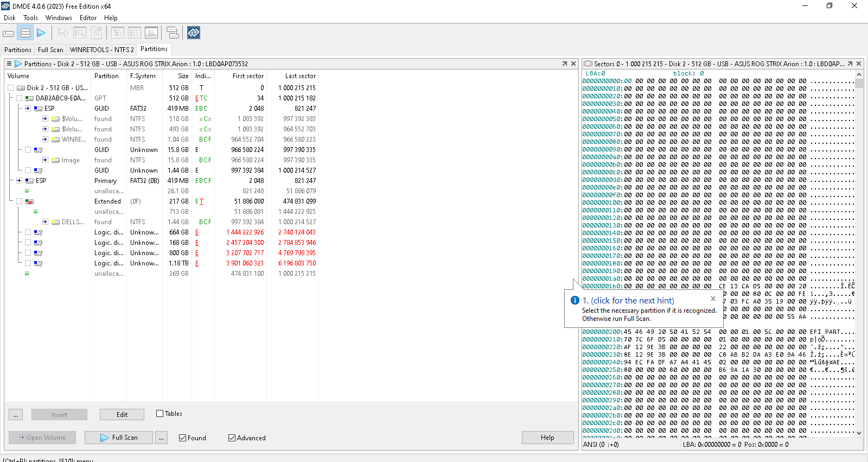The width and height of the screenshot is (868, 462).
Task: Tick the box of the Extended 217 GB partition
Action: click(20, 201)
